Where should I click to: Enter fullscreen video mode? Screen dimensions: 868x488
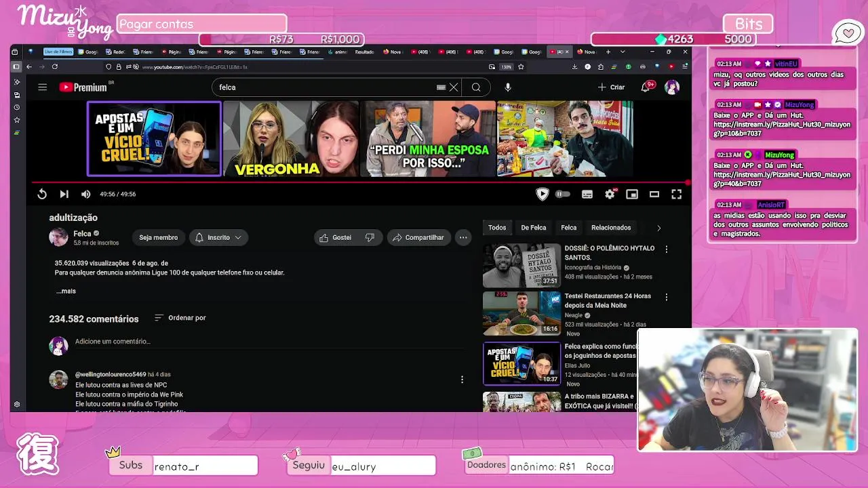676,195
